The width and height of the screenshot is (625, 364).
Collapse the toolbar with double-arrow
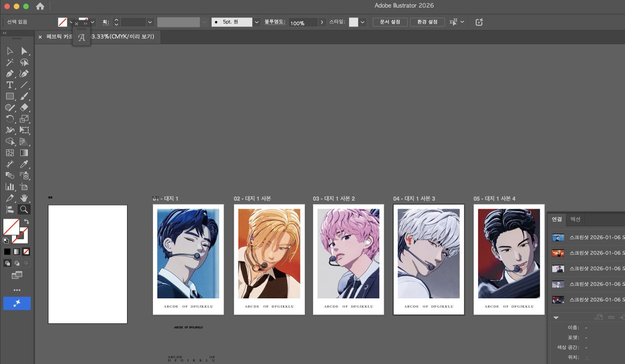[4, 33]
